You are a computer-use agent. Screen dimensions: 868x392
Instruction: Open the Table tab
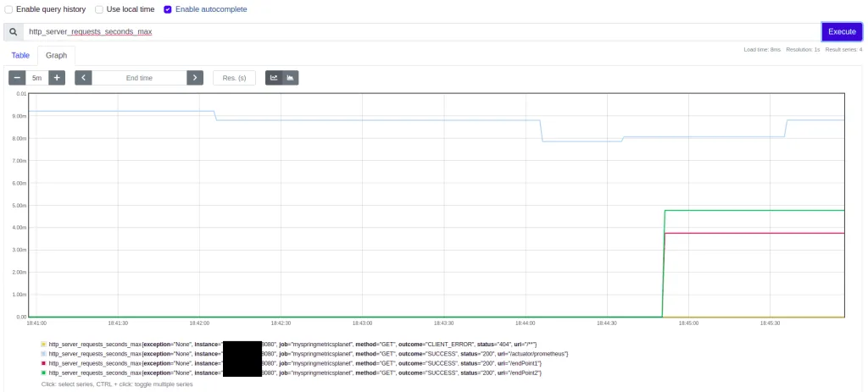point(20,55)
